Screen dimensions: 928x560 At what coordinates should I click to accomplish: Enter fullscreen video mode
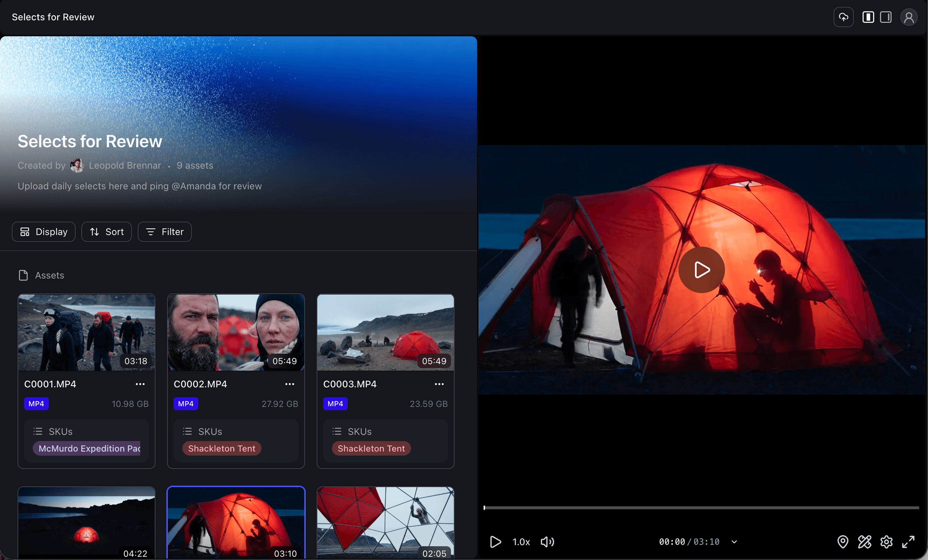pos(908,541)
